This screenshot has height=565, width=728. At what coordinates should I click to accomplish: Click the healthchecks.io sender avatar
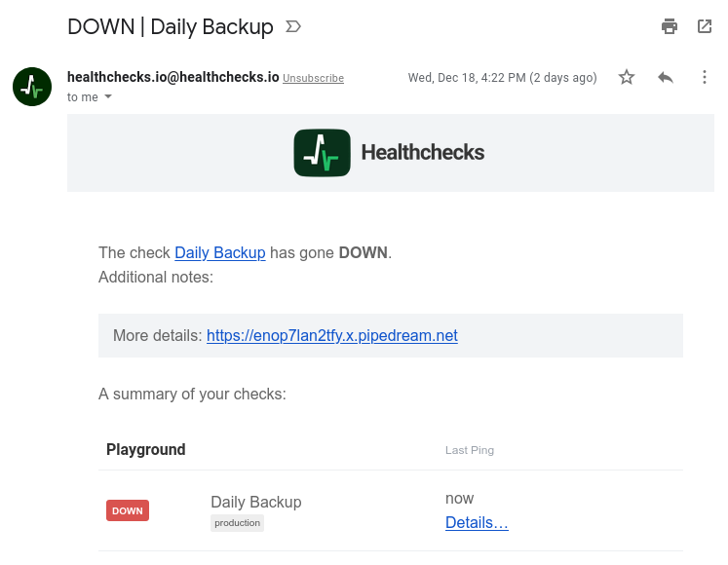(32, 87)
